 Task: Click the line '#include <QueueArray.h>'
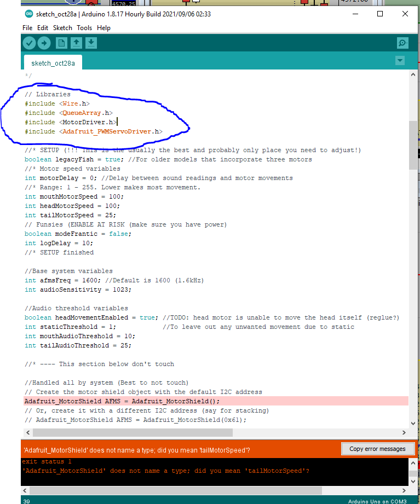68,113
